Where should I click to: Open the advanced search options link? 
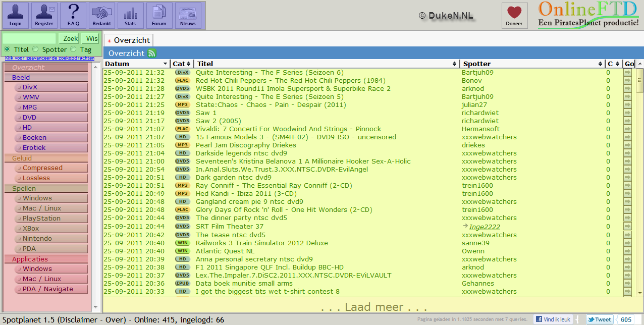(49, 58)
